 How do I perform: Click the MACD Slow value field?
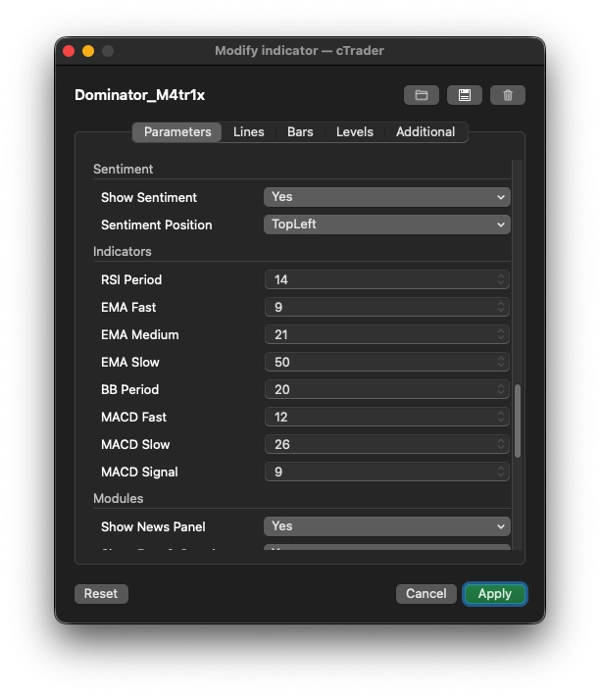tap(387, 444)
